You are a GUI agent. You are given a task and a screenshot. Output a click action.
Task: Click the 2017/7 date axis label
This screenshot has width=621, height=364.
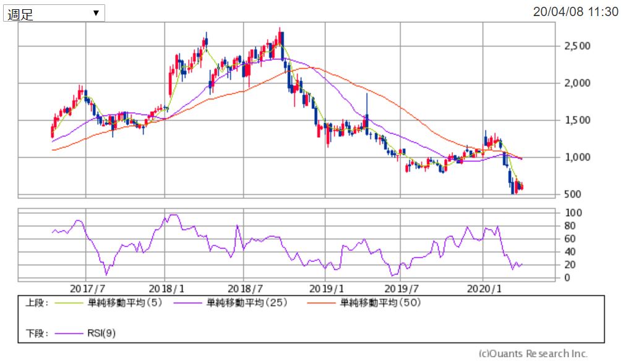pyautogui.click(x=88, y=289)
